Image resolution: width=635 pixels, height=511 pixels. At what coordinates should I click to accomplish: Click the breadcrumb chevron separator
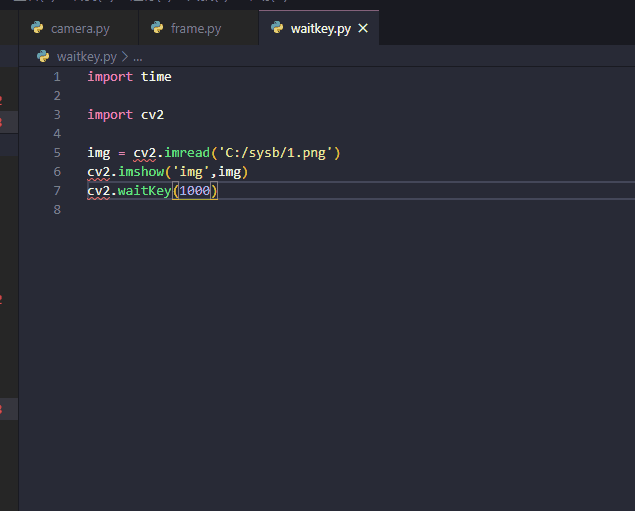125,57
